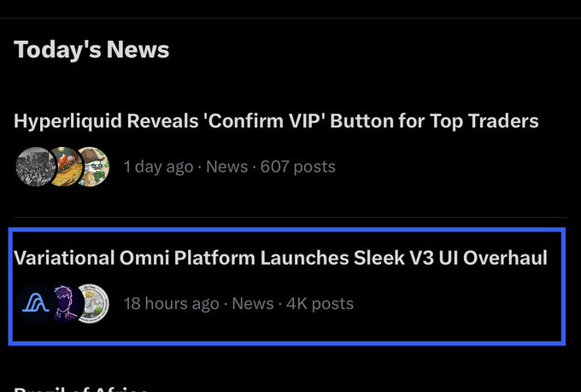Viewport: 581px width, 392px height.
Task: View the '4K posts' count
Action: coord(320,304)
